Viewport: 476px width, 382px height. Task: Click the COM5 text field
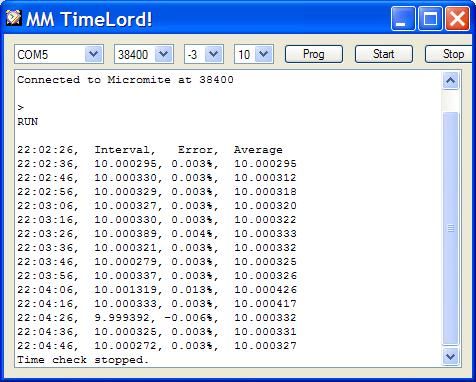pos(50,54)
